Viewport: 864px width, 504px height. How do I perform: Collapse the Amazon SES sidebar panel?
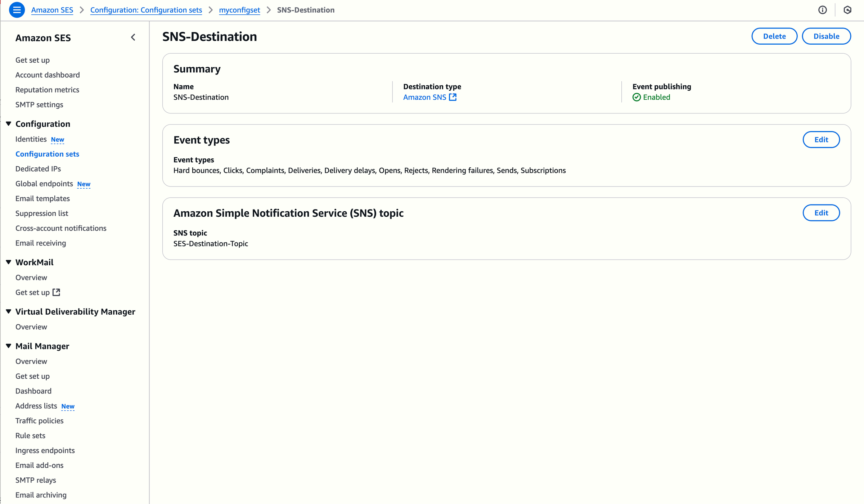[x=133, y=37]
